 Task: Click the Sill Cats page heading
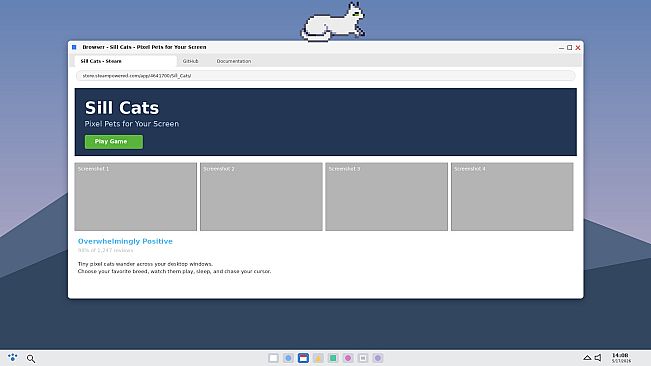coord(122,108)
